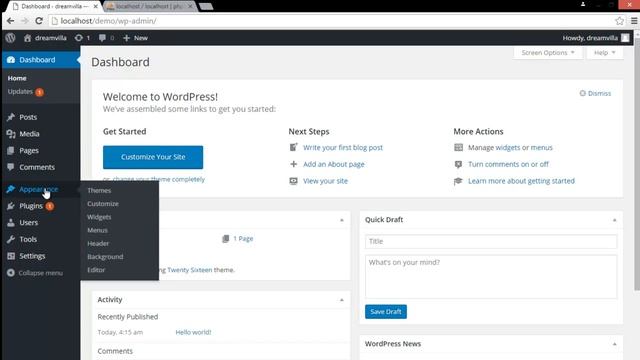640x360 pixels.
Task: Open Menus in the Appearance submenu
Action: 98,230
